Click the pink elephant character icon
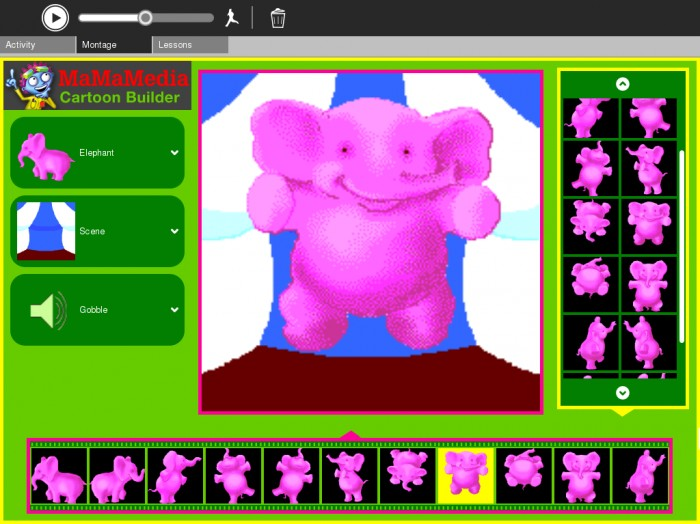700x524 pixels. click(x=46, y=154)
